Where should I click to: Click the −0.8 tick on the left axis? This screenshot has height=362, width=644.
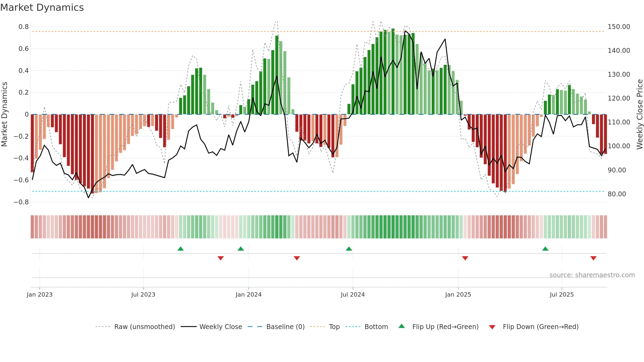[x=21, y=202]
